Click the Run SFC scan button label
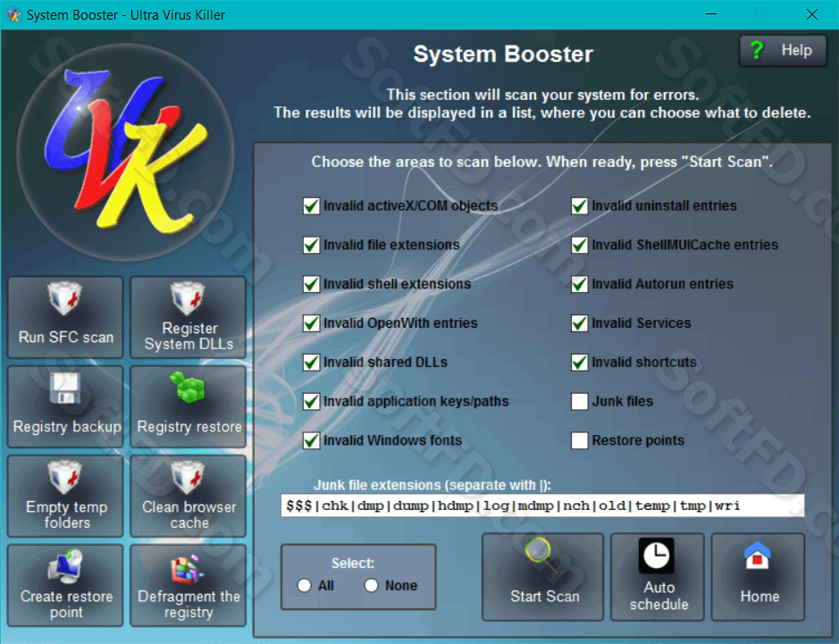The height and width of the screenshot is (644, 839). pos(66,337)
